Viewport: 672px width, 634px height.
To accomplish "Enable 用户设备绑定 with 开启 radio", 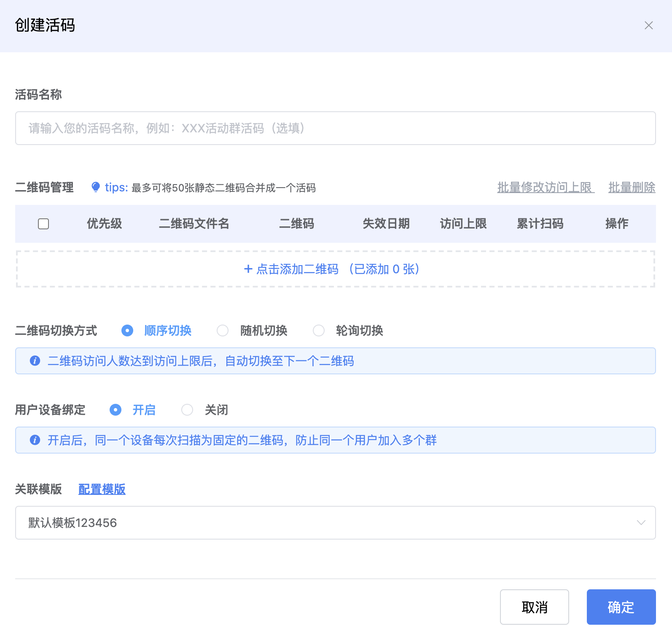I will coord(116,410).
